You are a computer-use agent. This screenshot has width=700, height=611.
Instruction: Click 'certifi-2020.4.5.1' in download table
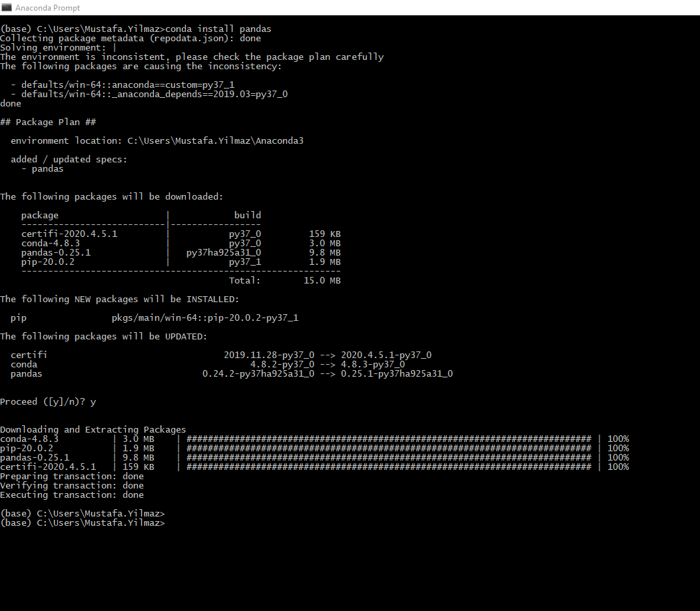point(69,234)
